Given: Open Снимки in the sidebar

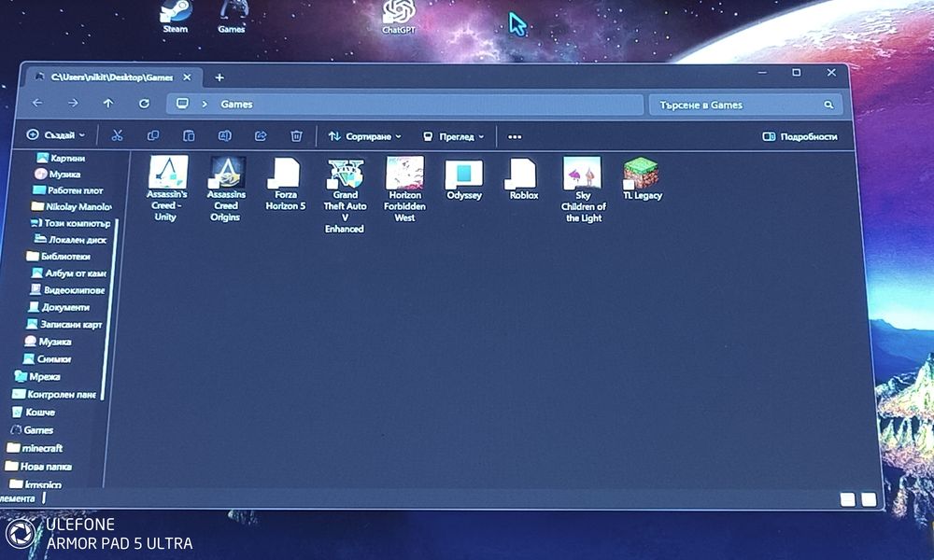Looking at the screenshot, I should (47, 358).
